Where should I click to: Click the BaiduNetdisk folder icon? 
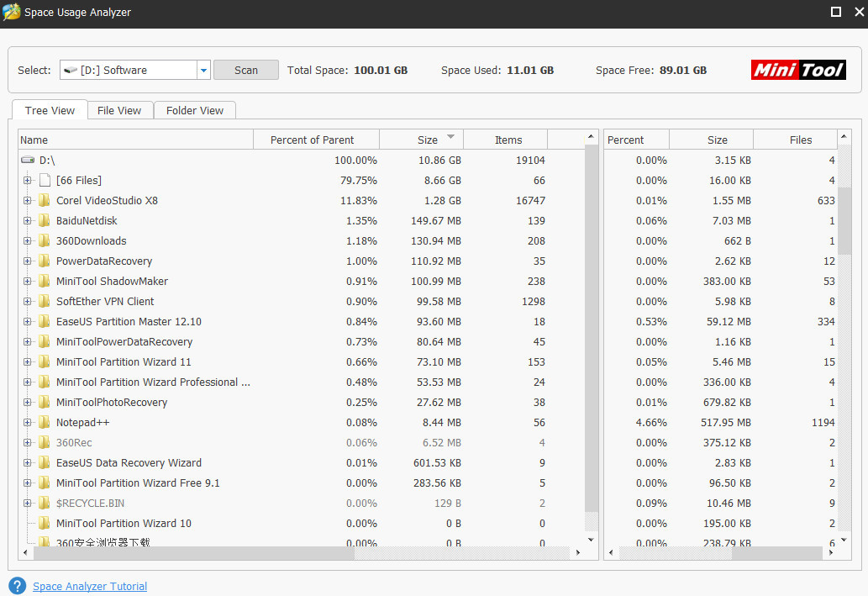pyautogui.click(x=45, y=220)
